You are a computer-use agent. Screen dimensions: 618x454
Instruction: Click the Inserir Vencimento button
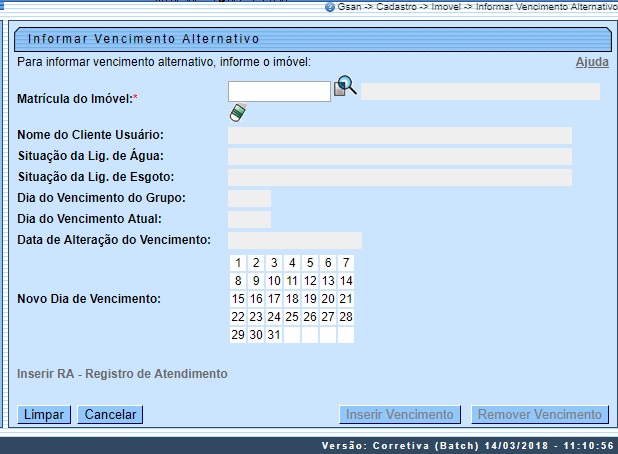coord(400,415)
